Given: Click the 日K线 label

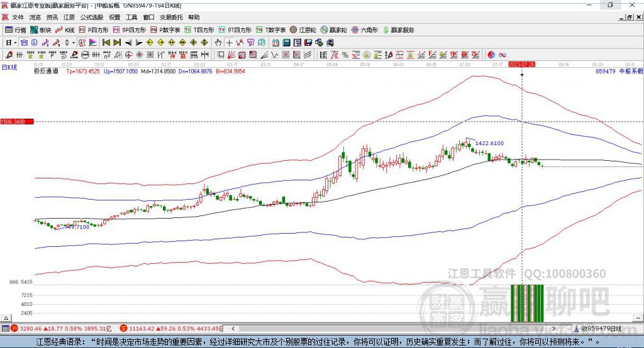Looking at the screenshot, I should click(9, 67).
